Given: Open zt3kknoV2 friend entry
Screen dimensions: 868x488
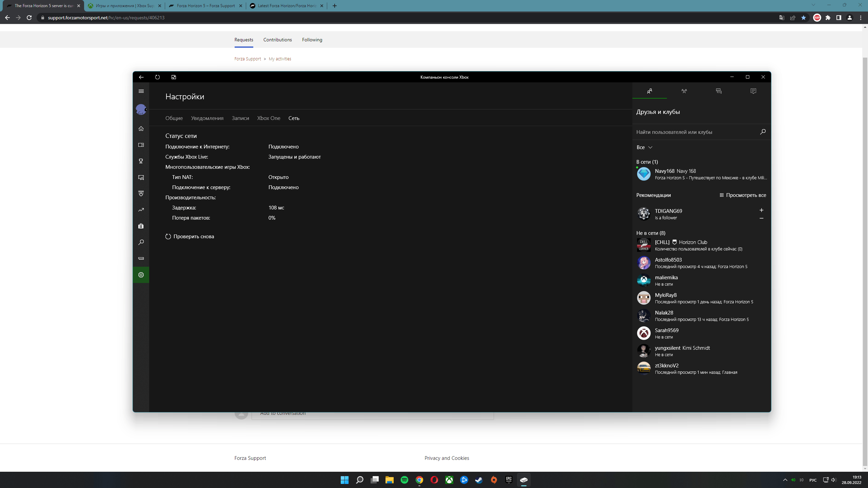Looking at the screenshot, I should point(702,369).
